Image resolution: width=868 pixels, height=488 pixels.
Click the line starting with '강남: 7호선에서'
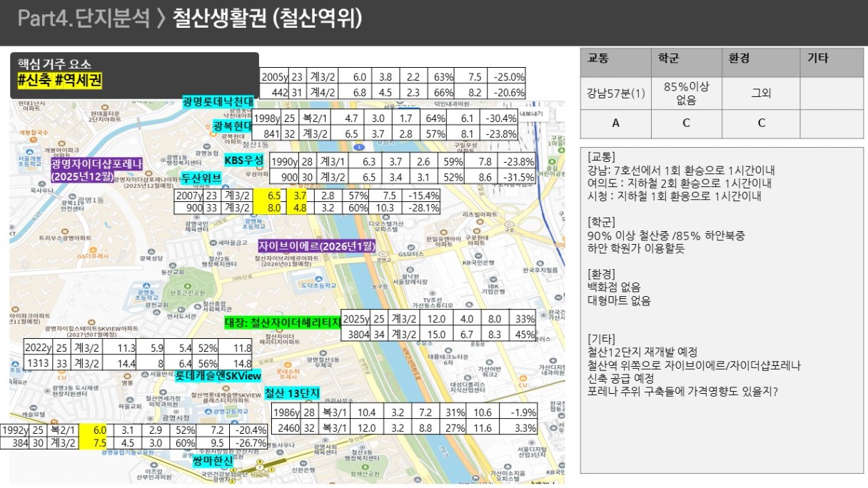pyautogui.click(x=680, y=171)
